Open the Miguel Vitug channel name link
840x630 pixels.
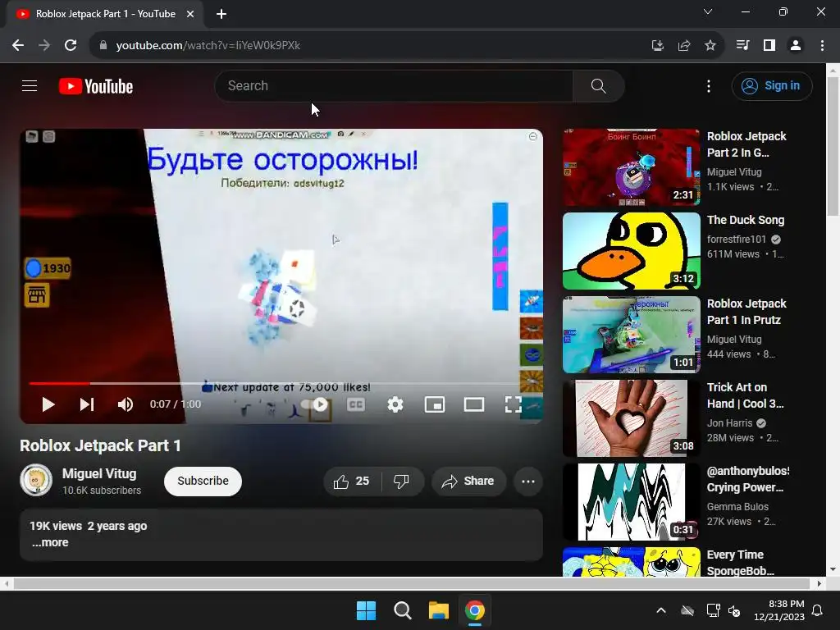99,473
